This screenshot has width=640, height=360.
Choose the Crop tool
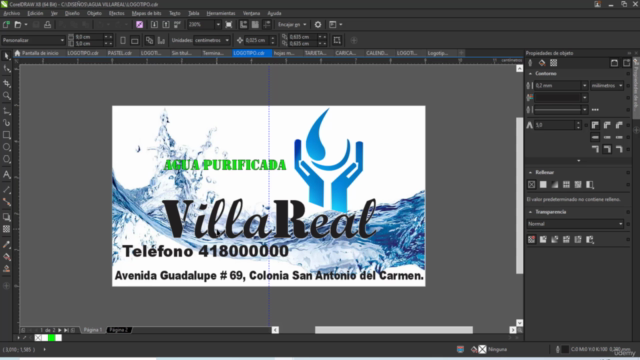coord(7,83)
